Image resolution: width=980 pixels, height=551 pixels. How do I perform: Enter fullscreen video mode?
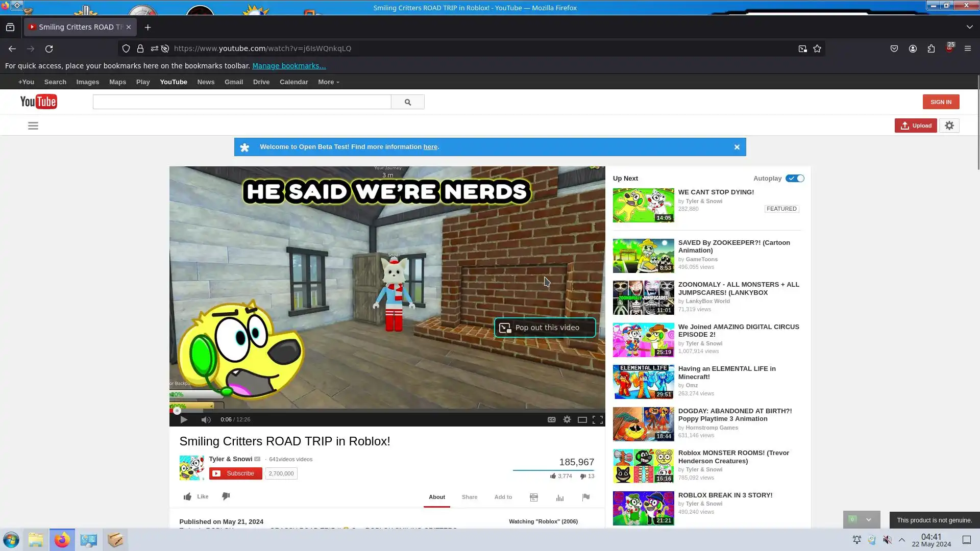pyautogui.click(x=598, y=419)
